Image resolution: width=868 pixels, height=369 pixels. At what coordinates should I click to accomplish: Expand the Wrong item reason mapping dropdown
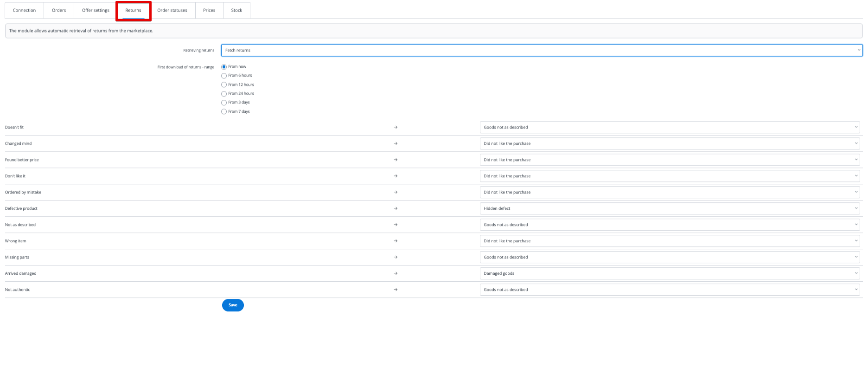669,241
